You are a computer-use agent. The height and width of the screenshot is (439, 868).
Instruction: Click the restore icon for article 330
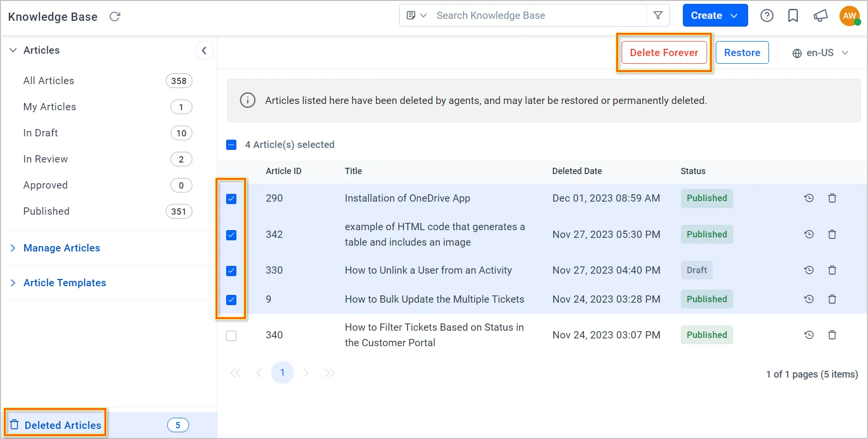click(x=809, y=270)
